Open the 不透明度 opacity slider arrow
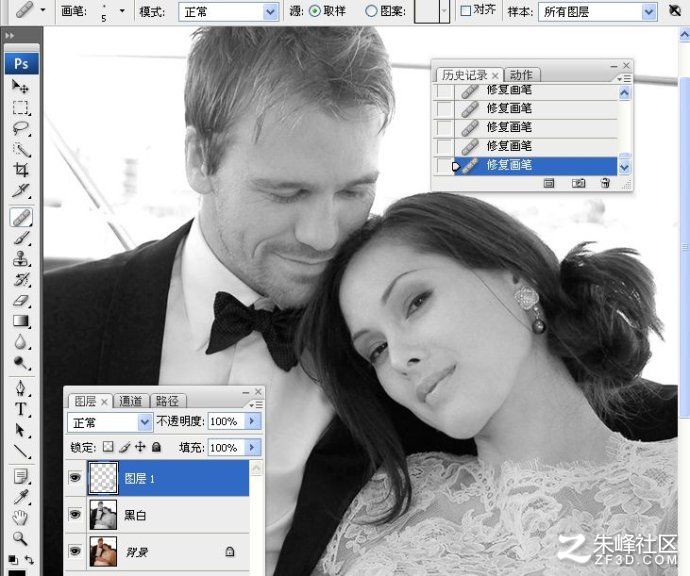The image size is (690, 576). point(252,421)
